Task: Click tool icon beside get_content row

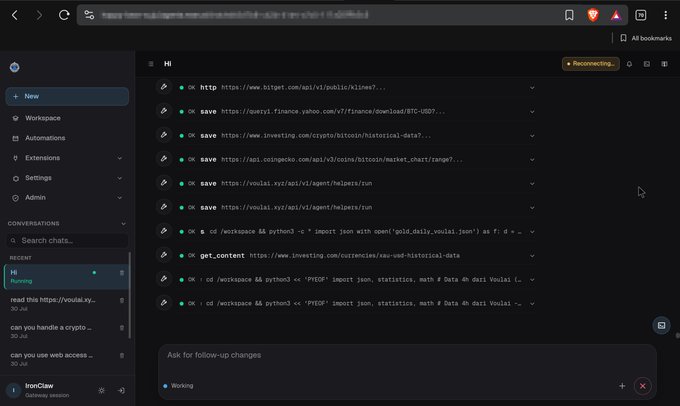Action: (164, 255)
